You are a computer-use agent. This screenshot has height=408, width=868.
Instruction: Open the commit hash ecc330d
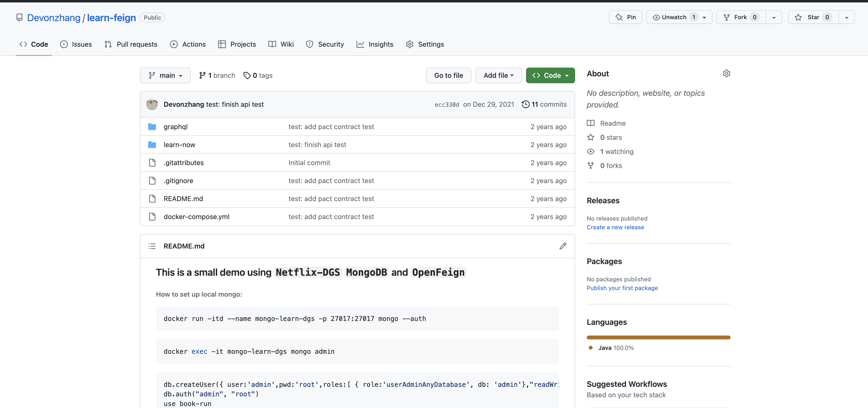446,105
